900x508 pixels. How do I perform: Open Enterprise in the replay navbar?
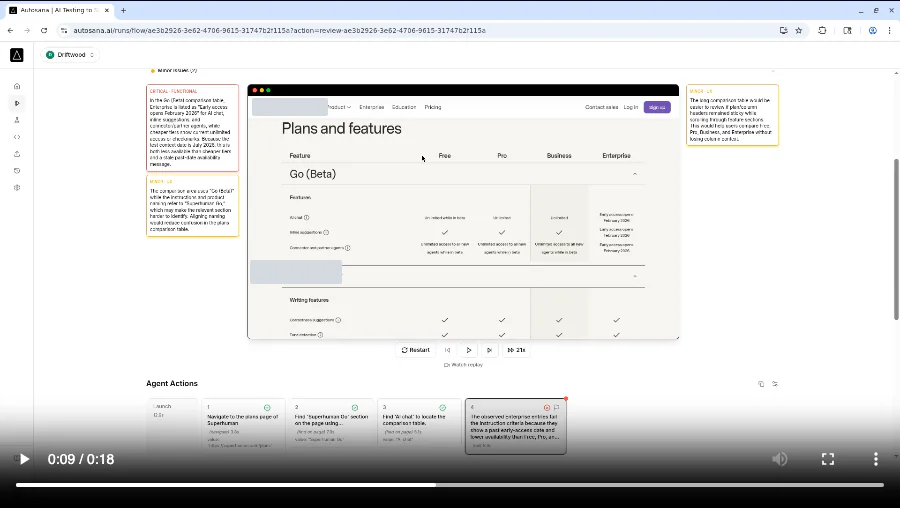click(371, 107)
